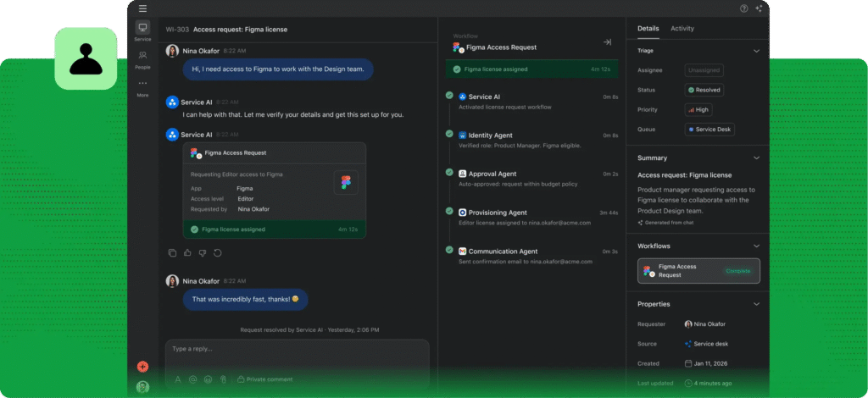This screenshot has height=398, width=868.
Task: Switch to the Details tab
Action: [648, 28]
